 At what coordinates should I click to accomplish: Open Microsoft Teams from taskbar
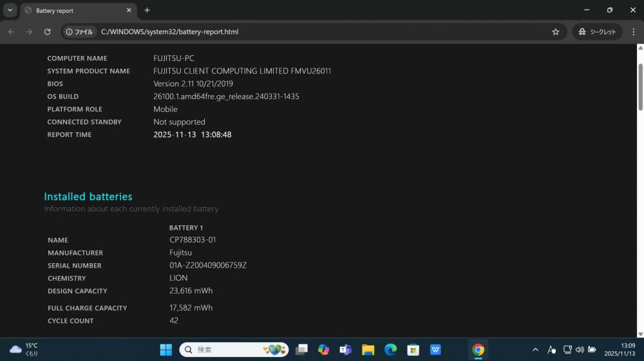[346, 349]
